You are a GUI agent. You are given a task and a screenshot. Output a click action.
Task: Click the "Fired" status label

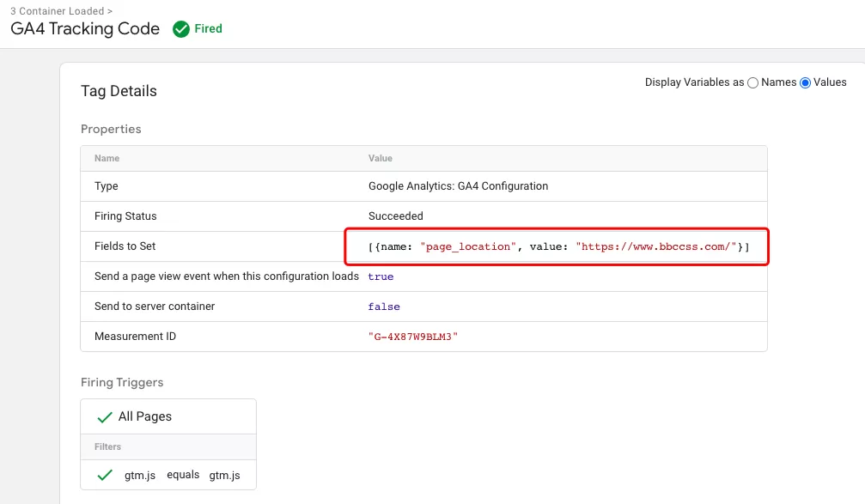click(x=208, y=28)
